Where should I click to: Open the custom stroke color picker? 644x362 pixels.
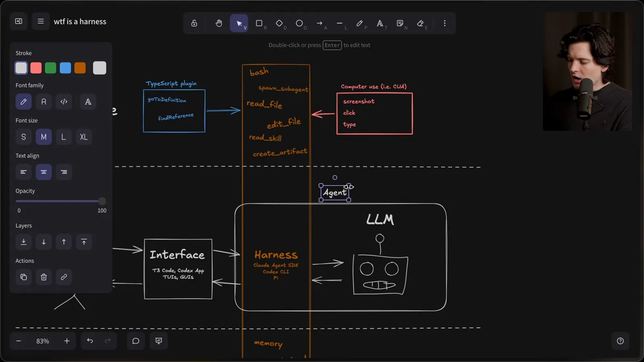[99, 68]
